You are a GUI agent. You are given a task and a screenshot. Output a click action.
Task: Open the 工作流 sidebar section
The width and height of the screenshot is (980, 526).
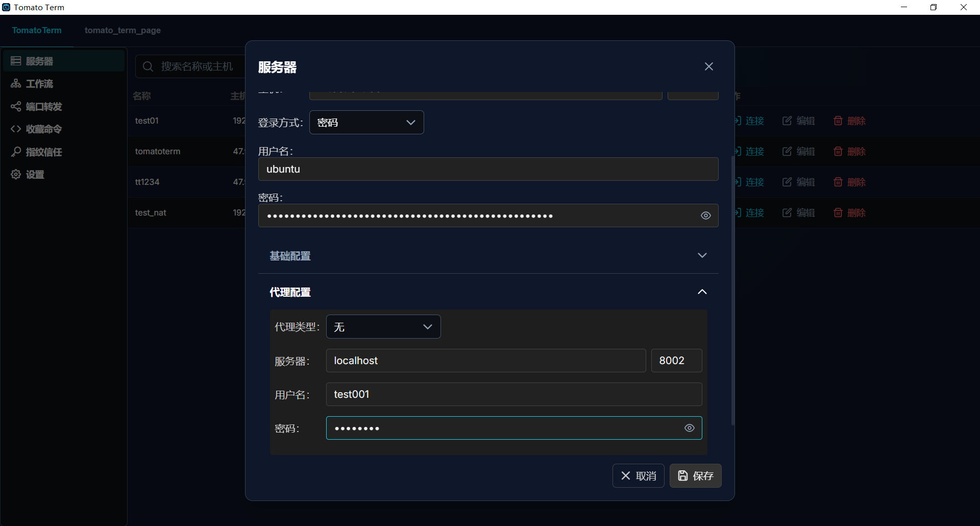39,83
